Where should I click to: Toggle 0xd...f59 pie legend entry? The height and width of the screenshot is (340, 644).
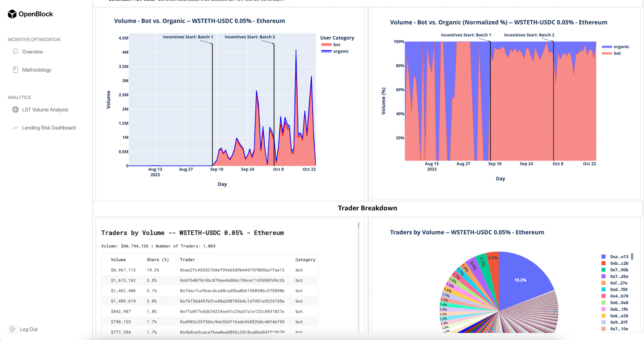(x=614, y=289)
